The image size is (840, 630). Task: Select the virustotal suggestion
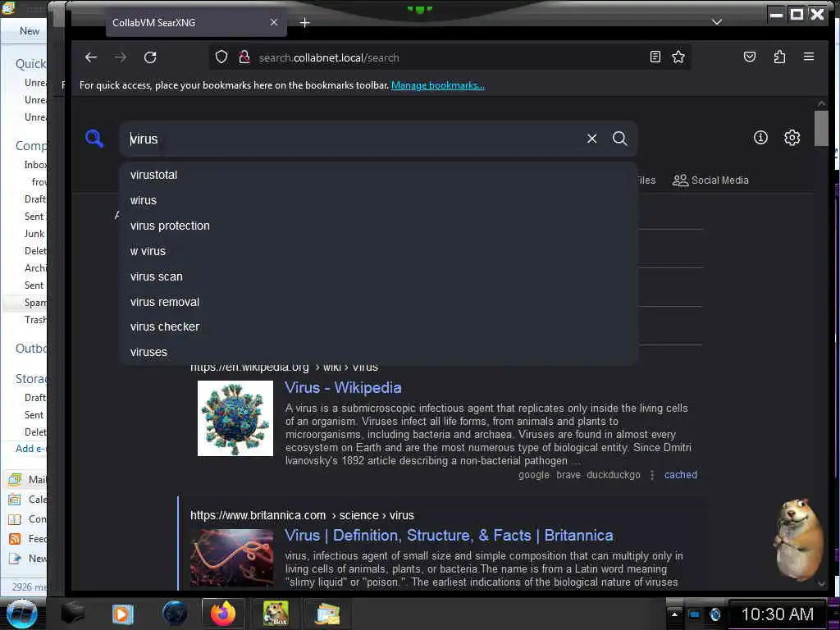378,175
